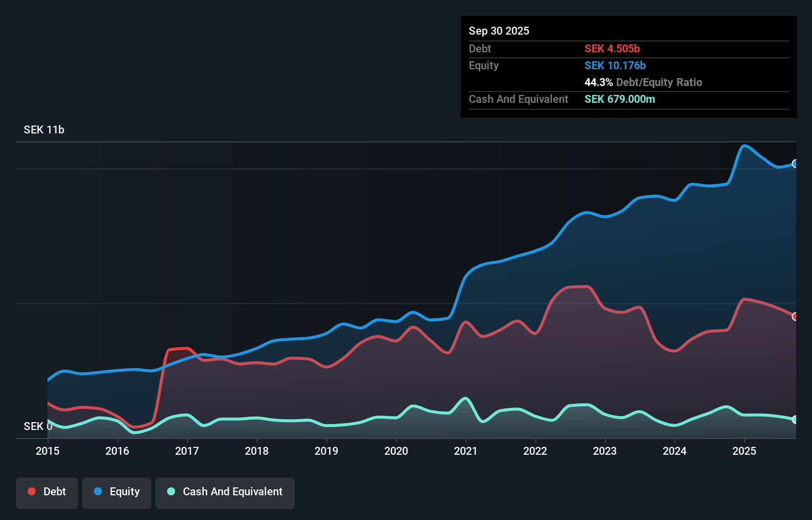The height and width of the screenshot is (520, 812).
Task: Click the Sep 30 2025 tooltip header
Action: pyautogui.click(x=499, y=31)
